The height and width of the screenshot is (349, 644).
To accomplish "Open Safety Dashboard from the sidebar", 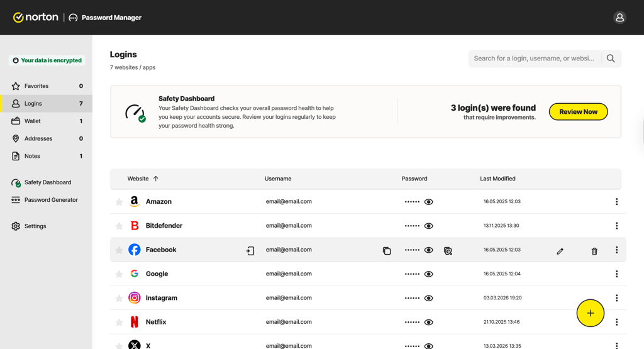I will click(x=47, y=182).
